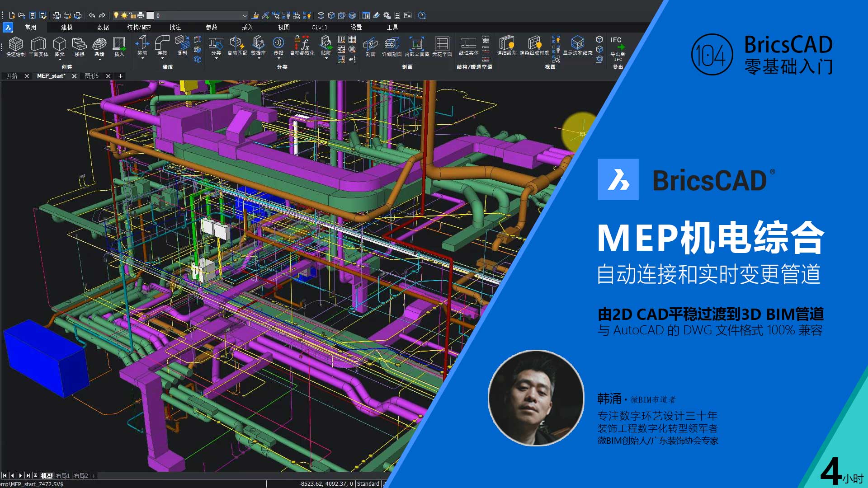Expand the 数据库 library dropdown arrow
This screenshot has height=488, width=868.
[x=258, y=59]
